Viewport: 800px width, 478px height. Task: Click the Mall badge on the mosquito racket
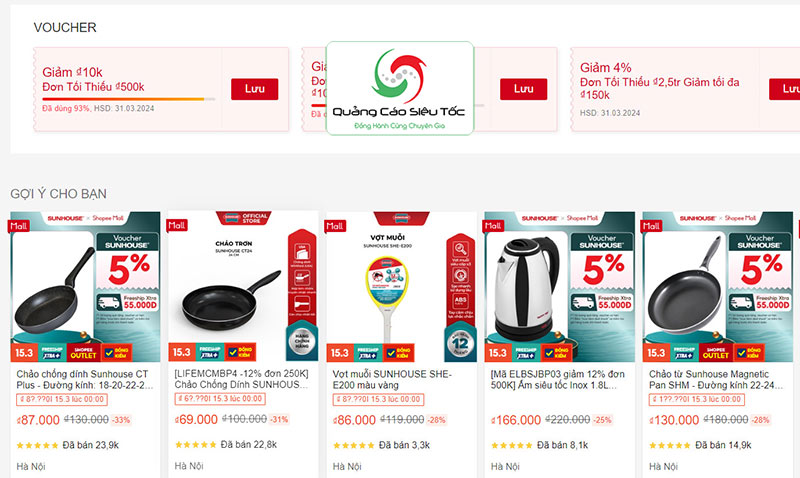point(335,225)
